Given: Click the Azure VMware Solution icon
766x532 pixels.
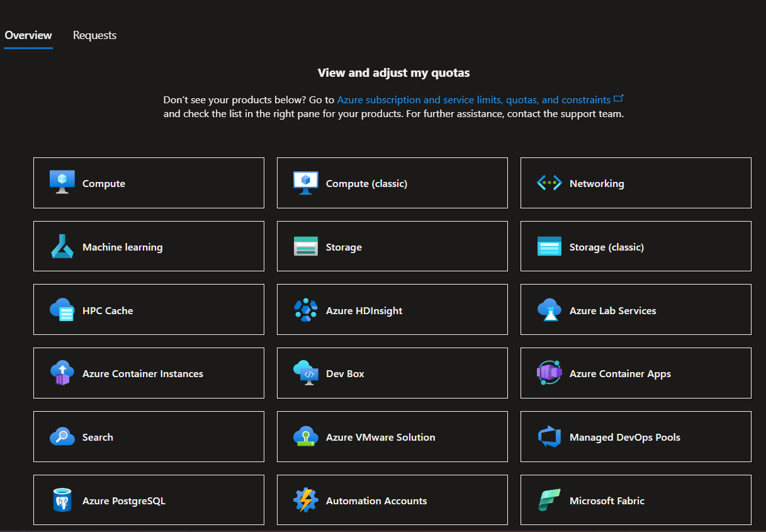Looking at the screenshot, I should click(x=306, y=436).
